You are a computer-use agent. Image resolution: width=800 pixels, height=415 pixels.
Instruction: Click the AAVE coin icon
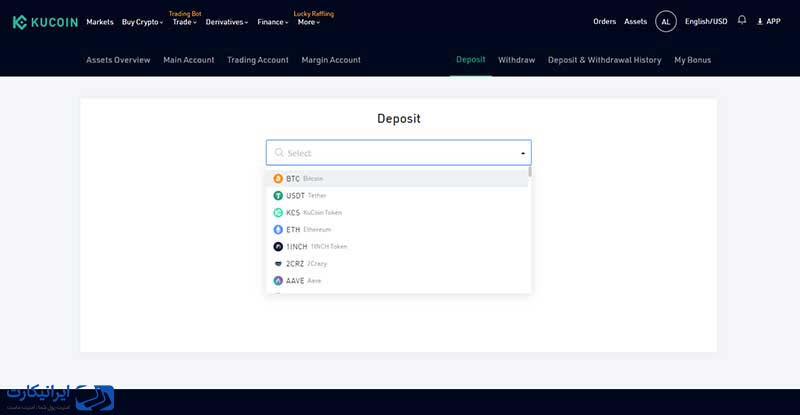pos(278,281)
